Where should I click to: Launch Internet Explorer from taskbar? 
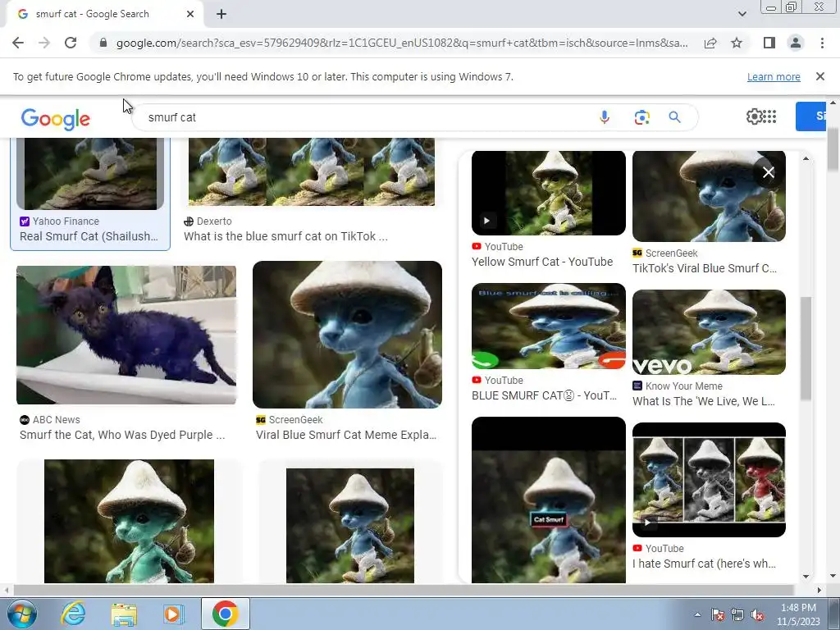[x=73, y=614]
